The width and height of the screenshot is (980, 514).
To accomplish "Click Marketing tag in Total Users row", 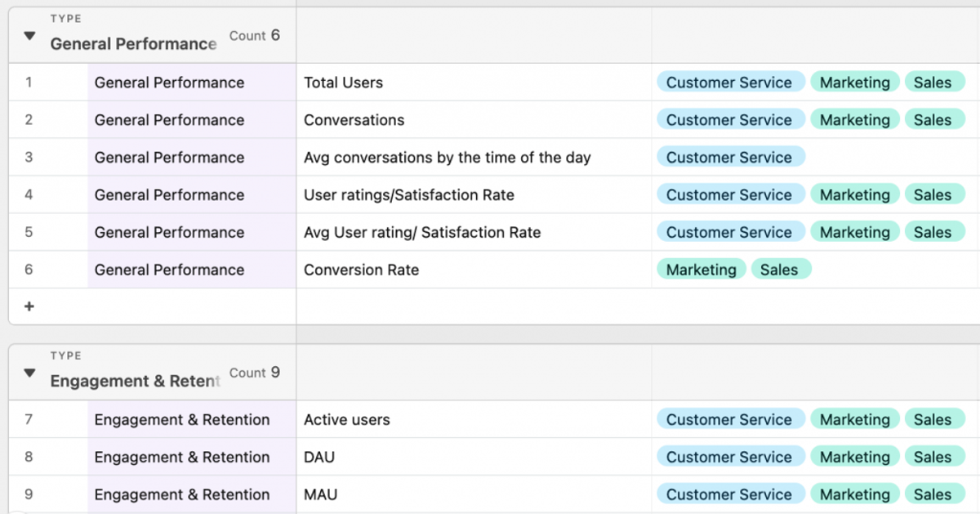I will point(855,83).
